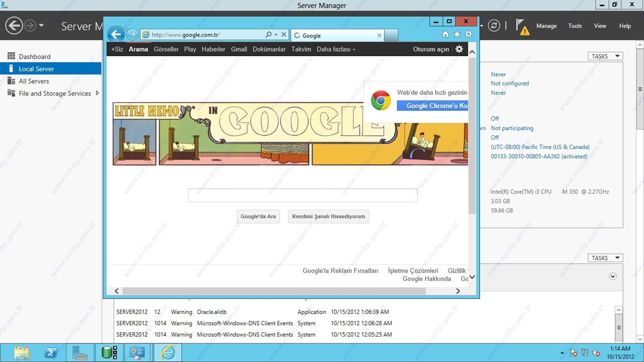The height and width of the screenshot is (362, 644).
Task: Close the Google tab
Action: tap(379, 35)
